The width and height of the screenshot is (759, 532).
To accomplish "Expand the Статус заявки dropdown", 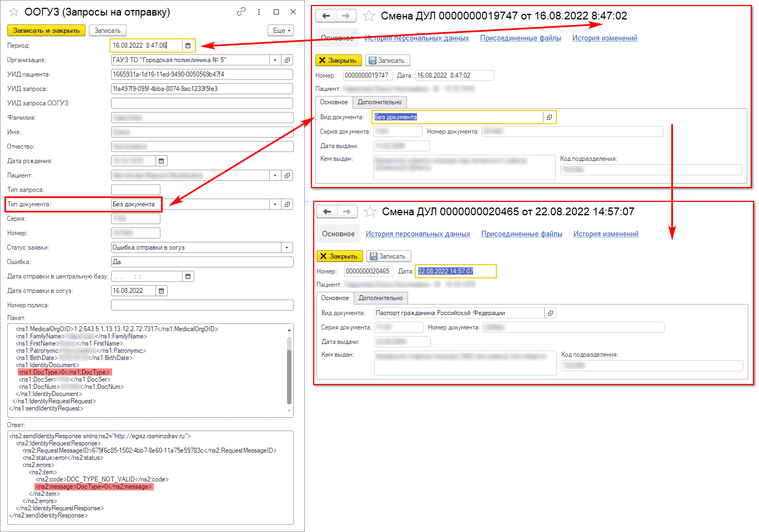I will (287, 247).
